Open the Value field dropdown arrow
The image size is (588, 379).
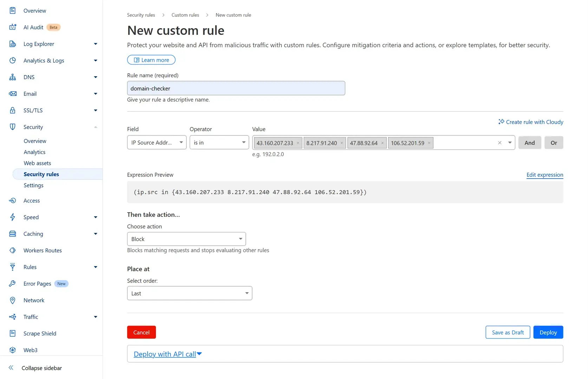(510, 143)
